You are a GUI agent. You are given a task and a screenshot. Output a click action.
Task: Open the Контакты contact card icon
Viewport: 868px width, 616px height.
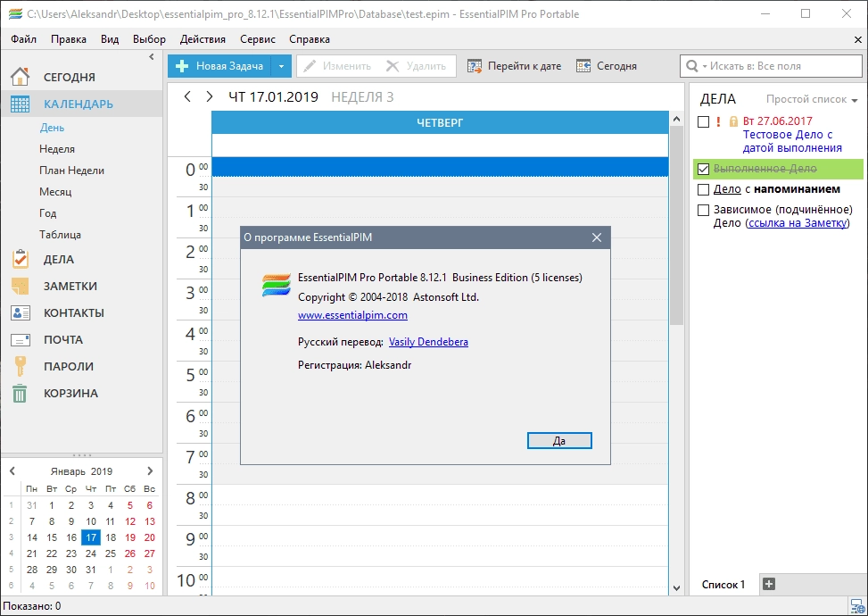click(x=20, y=312)
